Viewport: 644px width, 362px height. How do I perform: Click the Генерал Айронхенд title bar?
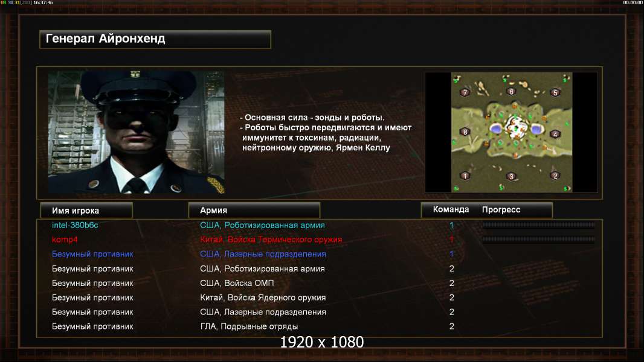(x=155, y=39)
